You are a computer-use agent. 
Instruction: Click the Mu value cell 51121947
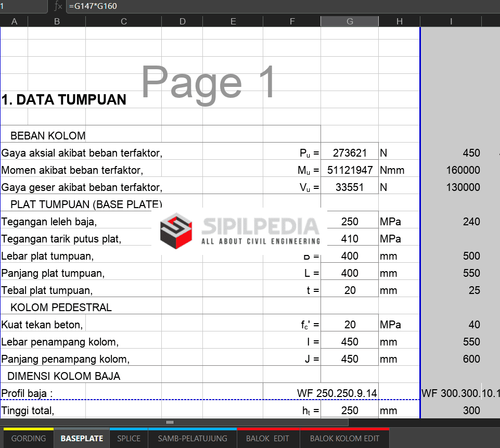click(350, 170)
